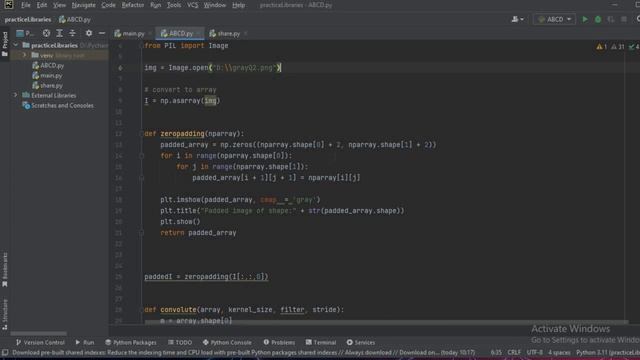The height and width of the screenshot is (360, 640).
Task: Open the Problems tool window
Action: [279, 342]
